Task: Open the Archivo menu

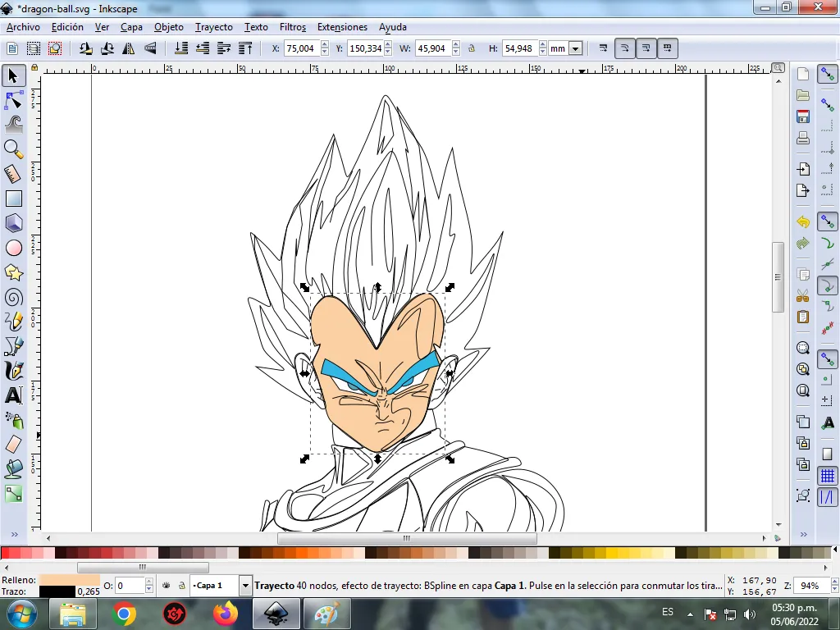Action: pos(23,27)
